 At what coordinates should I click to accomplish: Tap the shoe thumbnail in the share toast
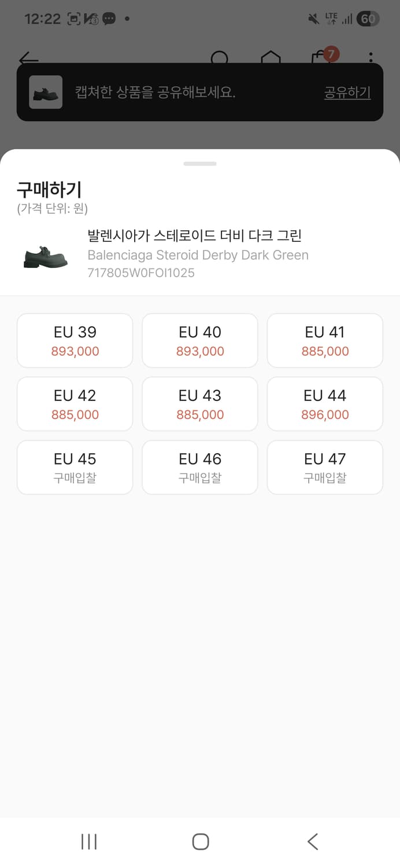[x=45, y=93]
